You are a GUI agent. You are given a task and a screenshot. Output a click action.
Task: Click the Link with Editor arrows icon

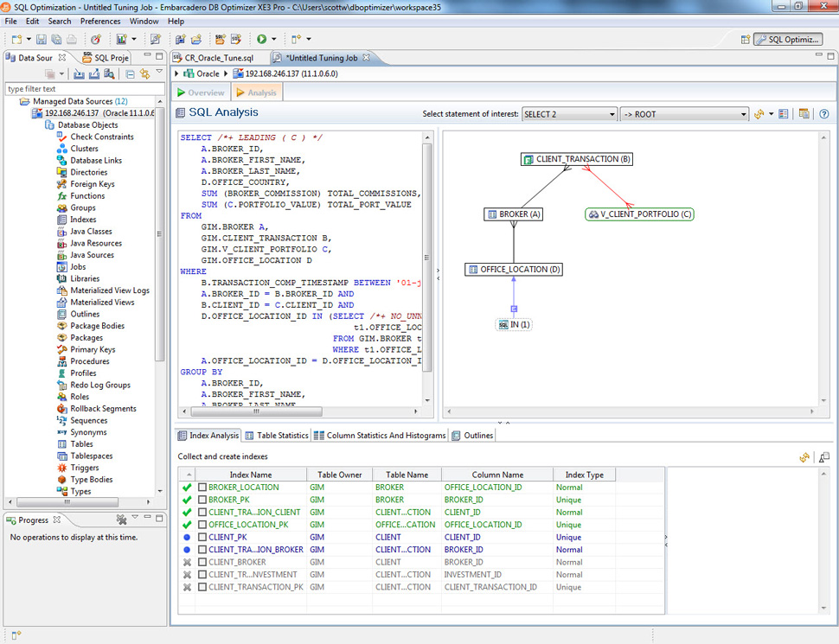click(x=144, y=73)
